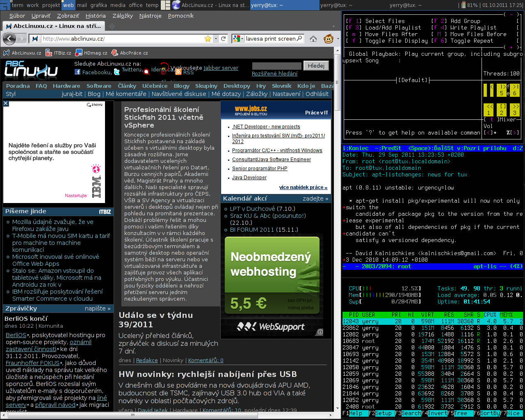This screenshot has width=525, height=420.
Task: Click the search magnifier in the search box
Action: (x=299, y=39)
